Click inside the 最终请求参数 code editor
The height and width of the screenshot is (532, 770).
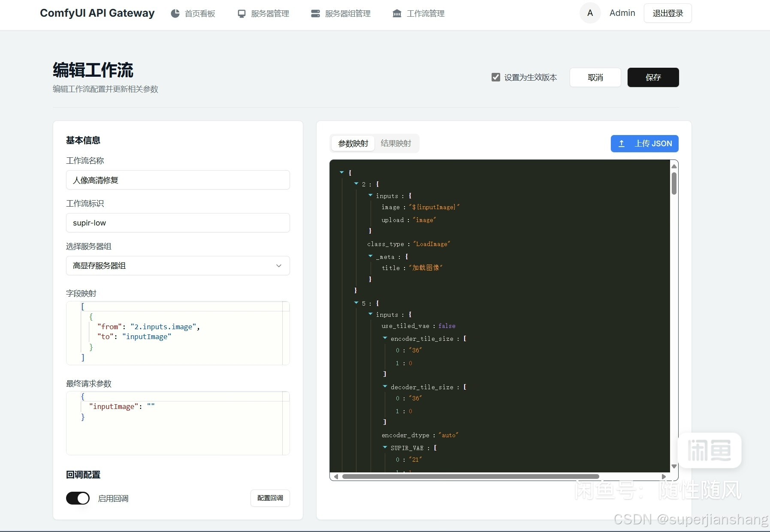point(178,423)
